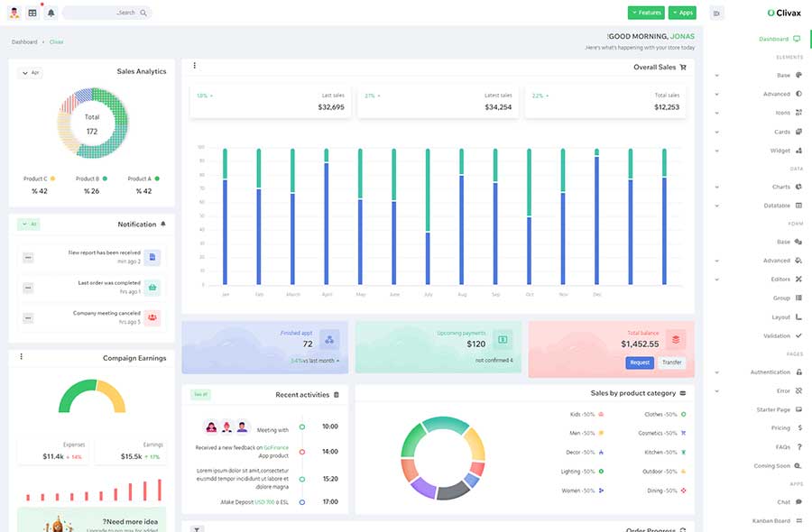Toggle Product B legend dot
Viewport: 812px width, 532px height.
pyautogui.click(x=106, y=179)
